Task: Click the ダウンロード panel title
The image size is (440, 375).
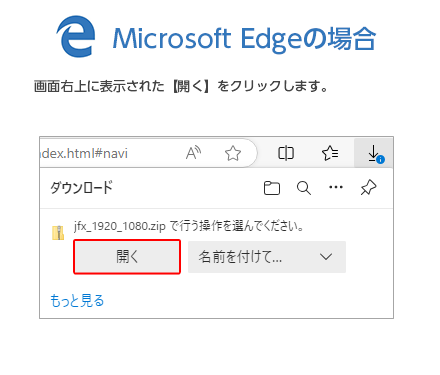Action: coord(82,188)
